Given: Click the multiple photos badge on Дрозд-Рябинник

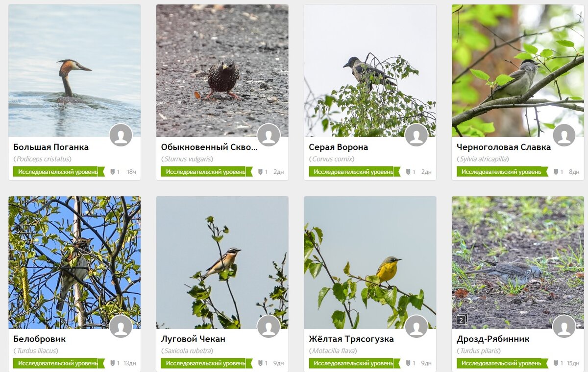Looking at the screenshot, I should pyautogui.click(x=461, y=320).
